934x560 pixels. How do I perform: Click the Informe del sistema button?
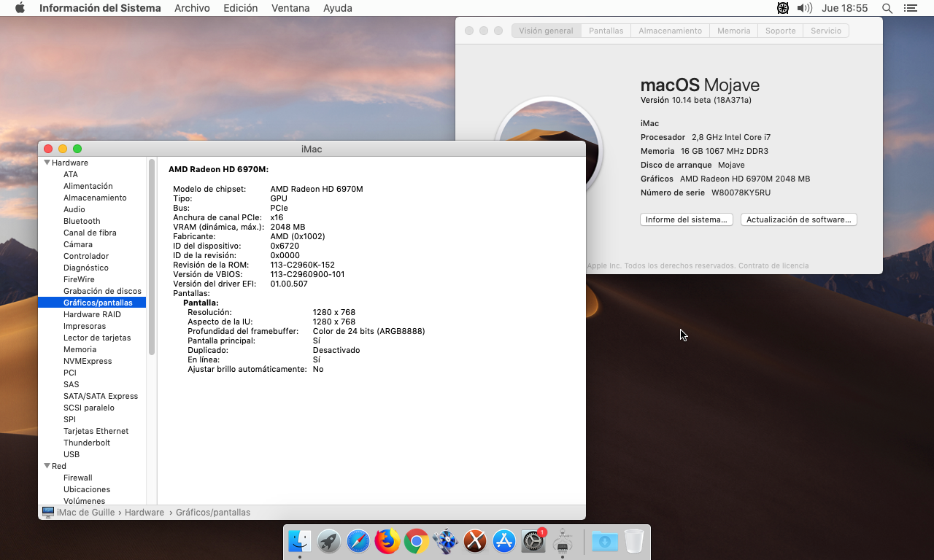pyautogui.click(x=687, y=219)
